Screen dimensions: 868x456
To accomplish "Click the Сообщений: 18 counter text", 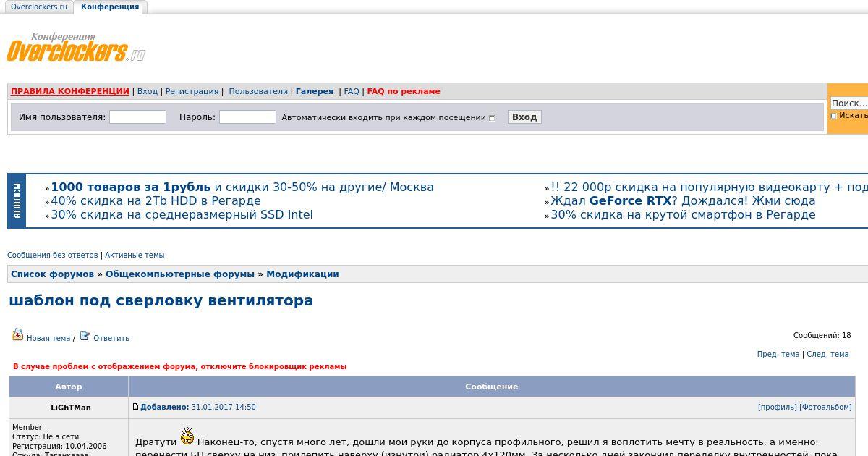I will click(822, 335).
